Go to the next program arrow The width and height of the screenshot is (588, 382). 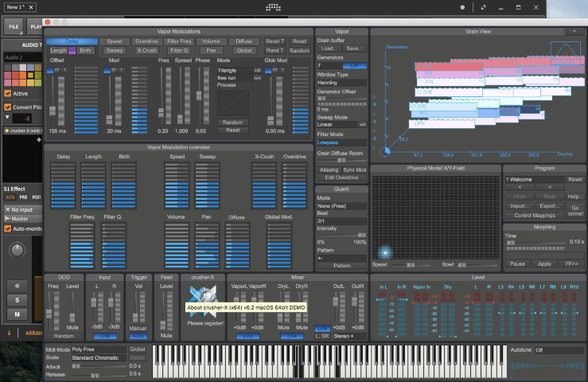550,187
